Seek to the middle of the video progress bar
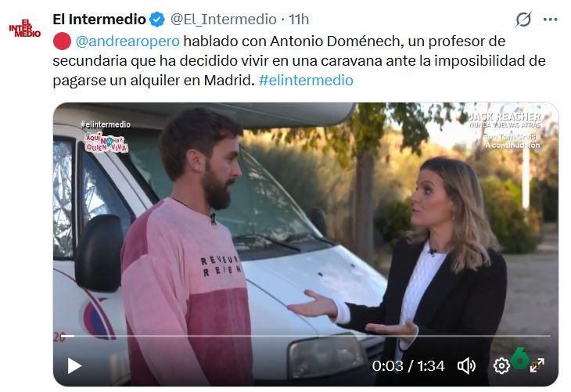571x392 pixels. (306, 336)
